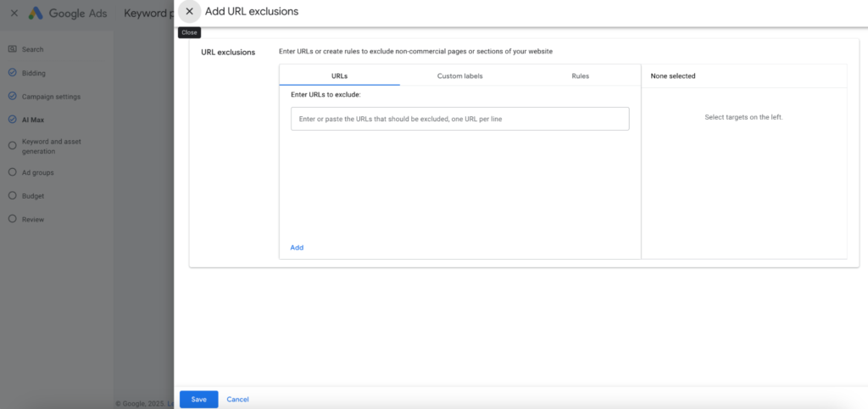Select the Rules tab
The width and height of the screenshot is (868, 409).
[580, 76]
